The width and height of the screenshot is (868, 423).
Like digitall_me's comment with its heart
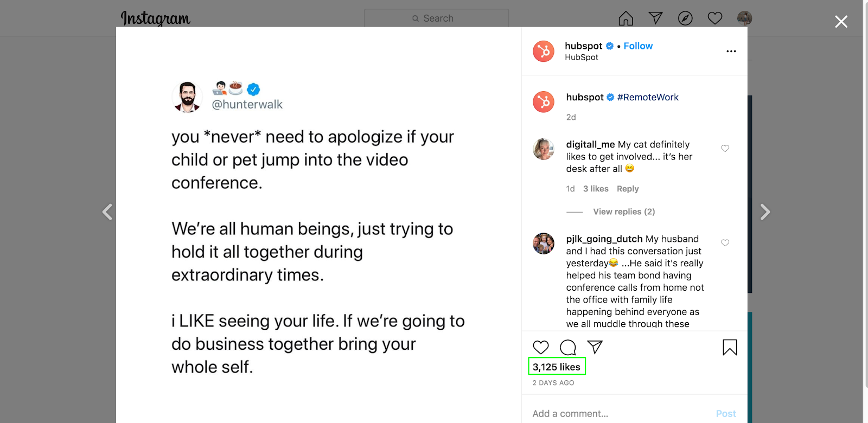point(725,148)
